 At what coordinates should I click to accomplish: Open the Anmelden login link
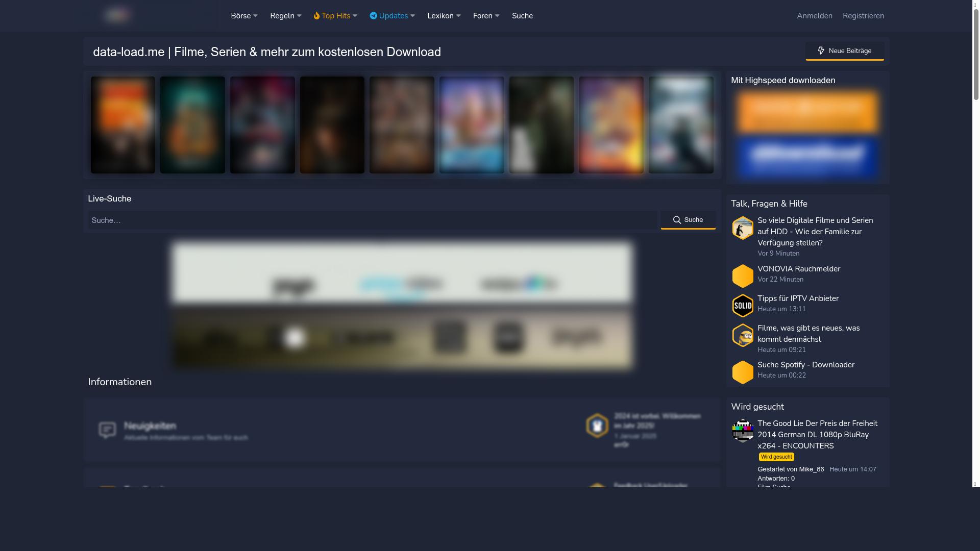tap(814, 16)
